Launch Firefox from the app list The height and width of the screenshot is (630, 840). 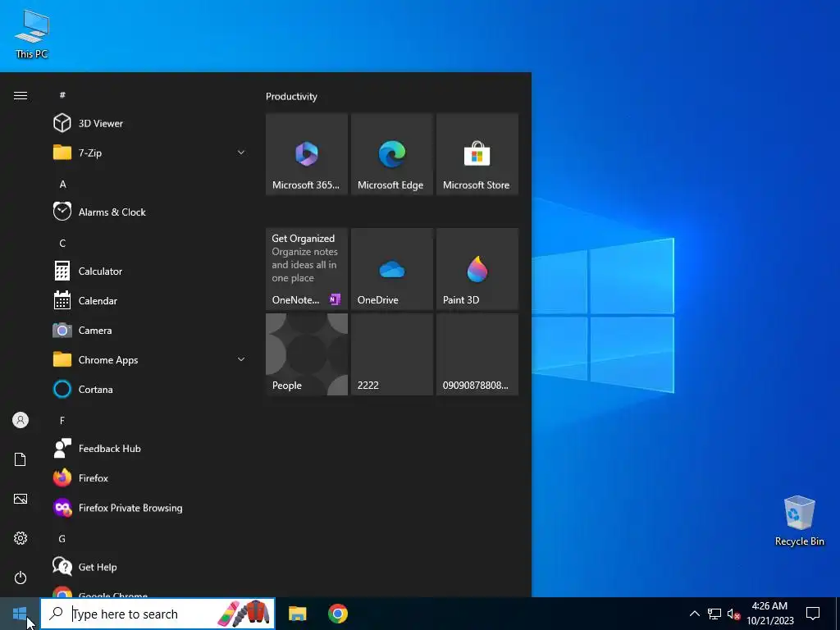150,478
